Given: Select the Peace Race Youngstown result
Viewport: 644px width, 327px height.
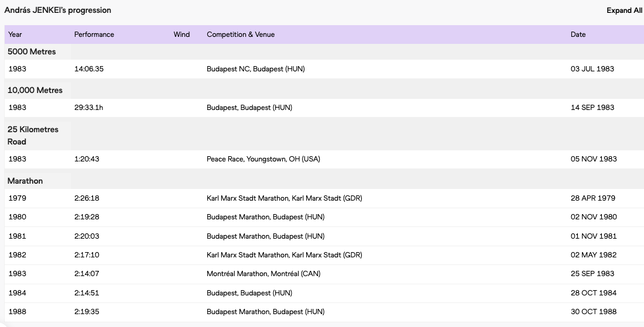Looking at the screenshot, I should point(263,159).
